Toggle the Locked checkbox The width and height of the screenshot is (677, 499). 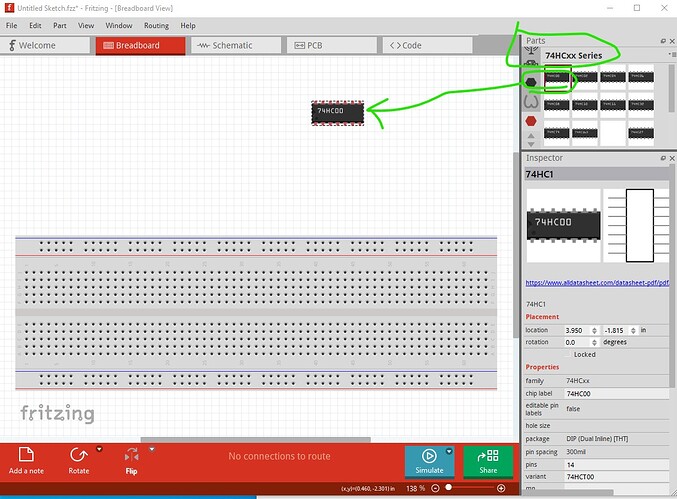569,354
